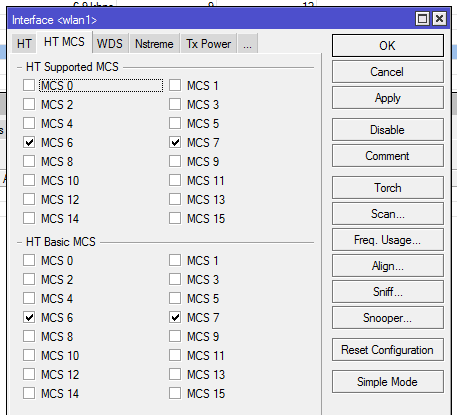Click the OK button

(388, 46)
